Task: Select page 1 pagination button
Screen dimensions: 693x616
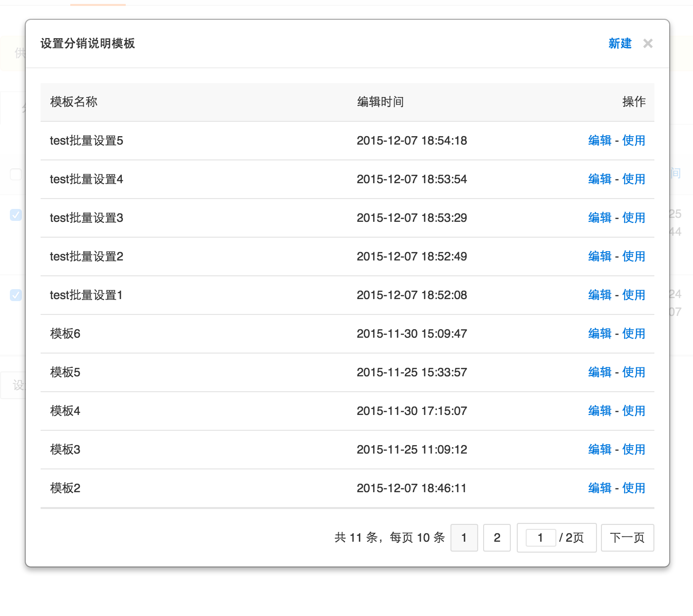Action: [x=464, y=538]
